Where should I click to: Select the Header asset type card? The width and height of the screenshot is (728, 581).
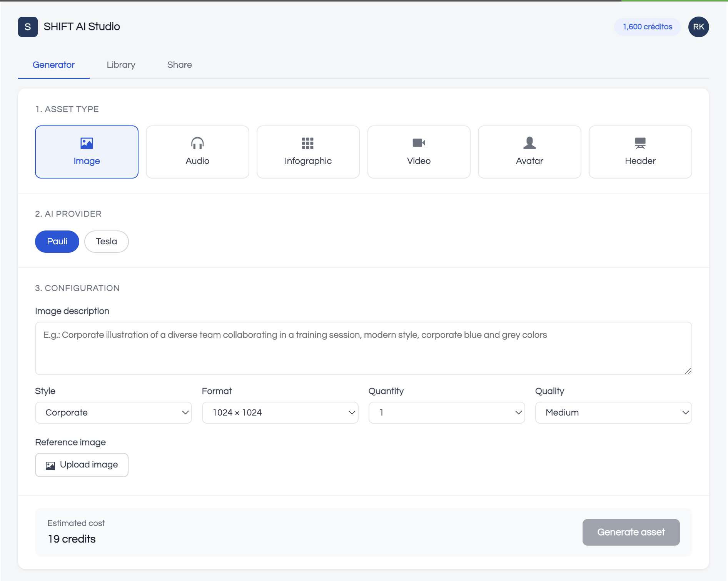click(640, 152)
